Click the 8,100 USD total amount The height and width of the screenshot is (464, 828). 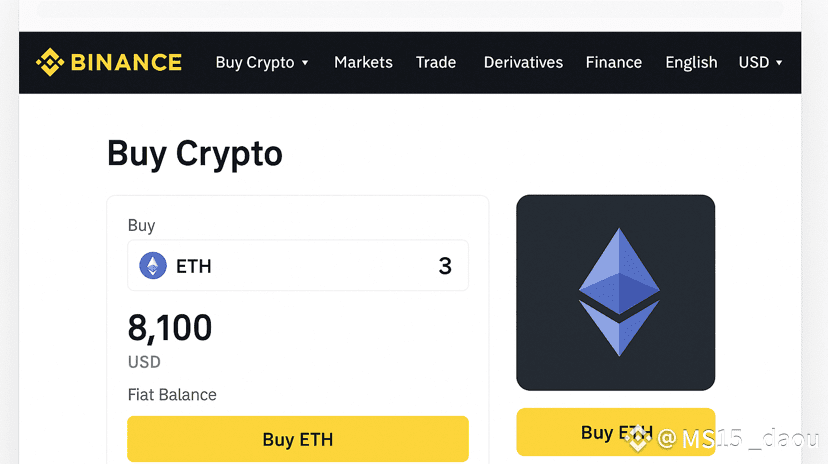click(170, 328)
